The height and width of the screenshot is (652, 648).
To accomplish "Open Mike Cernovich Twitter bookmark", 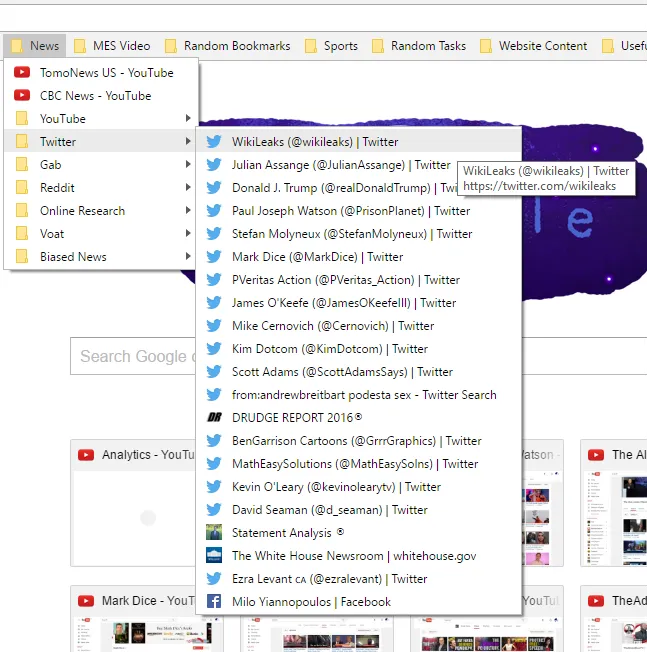I will [359, 326].
